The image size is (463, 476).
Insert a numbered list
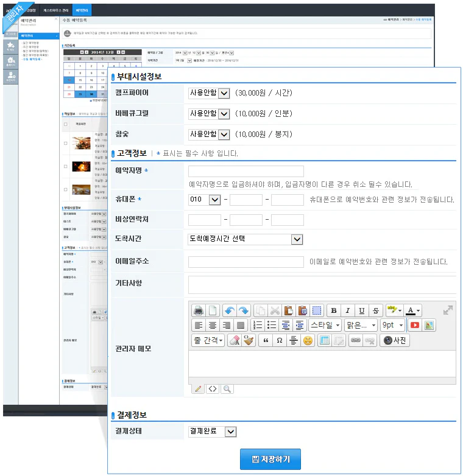coord(257,326)
